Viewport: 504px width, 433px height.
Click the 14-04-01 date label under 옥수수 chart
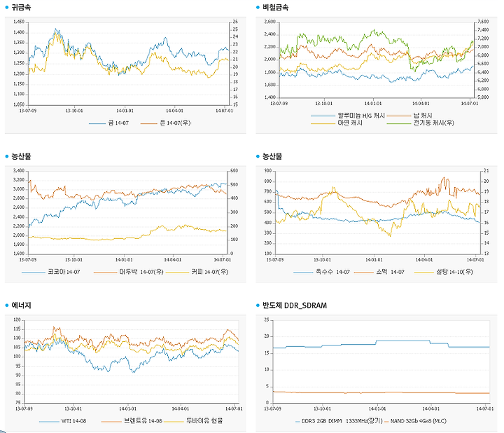pyautogui.click(x=424, y=260)
